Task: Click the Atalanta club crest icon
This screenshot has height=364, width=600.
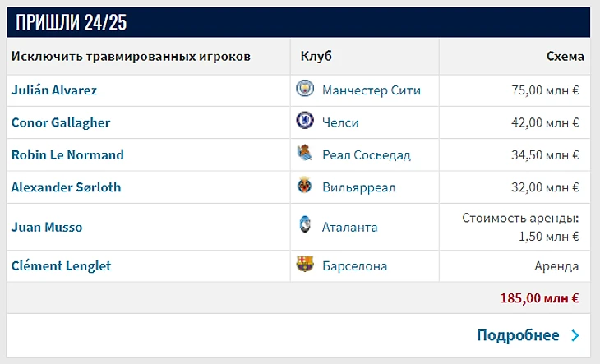Action: coord(305,226)
